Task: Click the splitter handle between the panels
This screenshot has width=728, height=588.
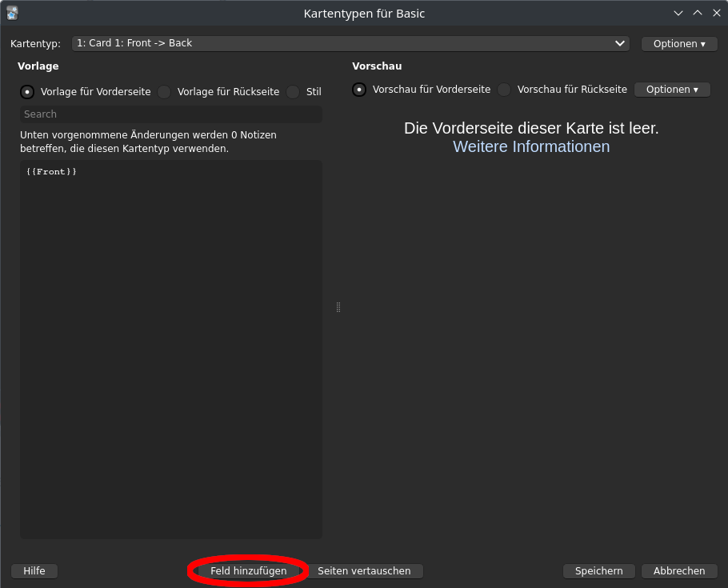Action: (x=338, y=307)
